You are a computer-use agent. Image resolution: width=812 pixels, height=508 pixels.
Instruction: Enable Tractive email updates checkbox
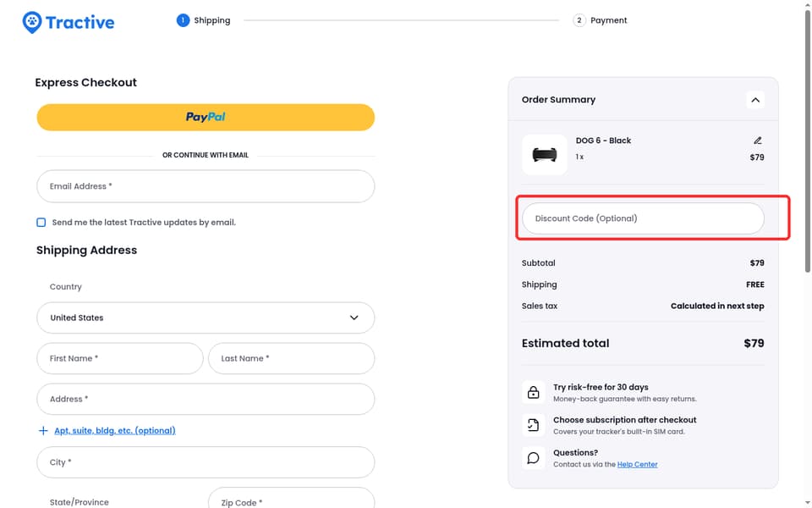click(41, 223)
